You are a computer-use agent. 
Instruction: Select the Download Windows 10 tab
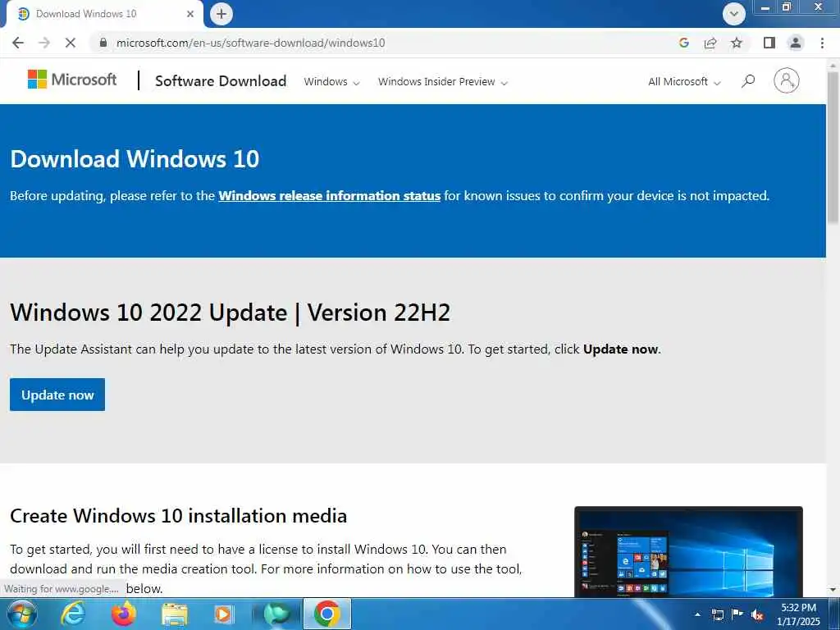coord(104,14)
